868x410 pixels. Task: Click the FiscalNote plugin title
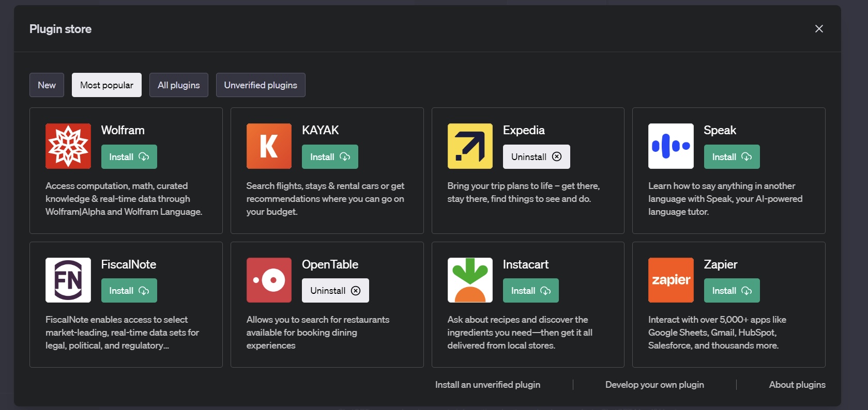(x=129, y=264)
